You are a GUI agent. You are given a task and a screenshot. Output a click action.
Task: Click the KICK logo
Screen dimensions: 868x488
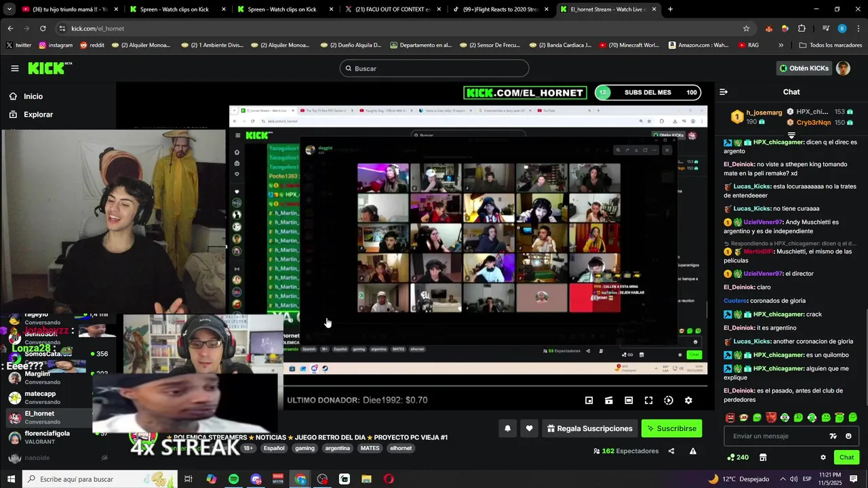[50, 68]
